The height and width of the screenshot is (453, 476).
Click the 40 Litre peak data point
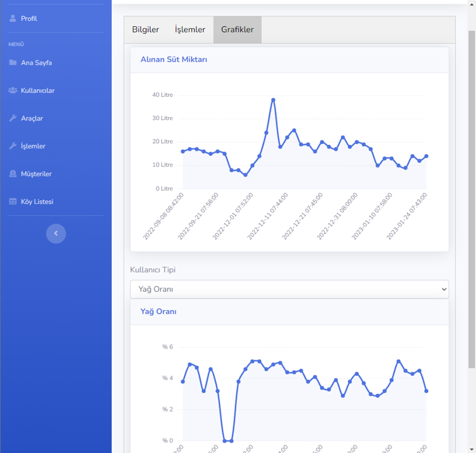click(x=273, y=100)
